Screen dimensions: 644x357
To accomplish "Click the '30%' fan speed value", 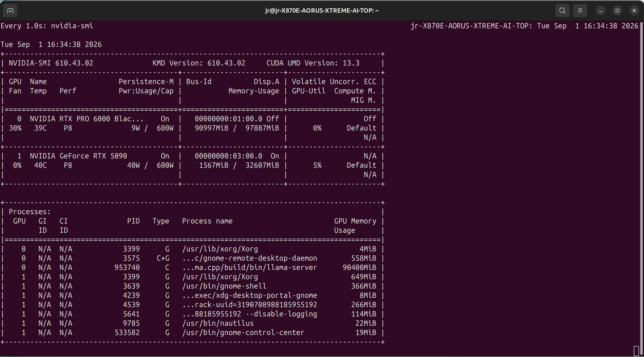I will click(x=15, y=128).
